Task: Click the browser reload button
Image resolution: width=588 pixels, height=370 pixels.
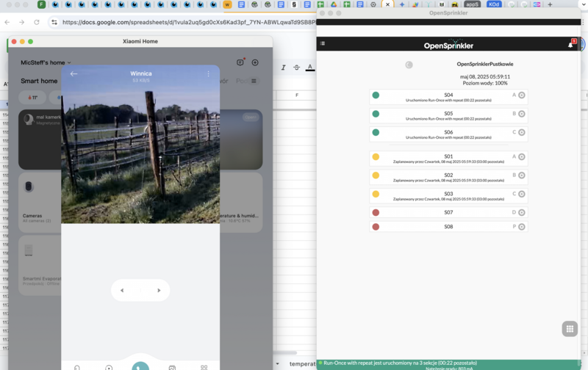Action: tap(37, 22)
